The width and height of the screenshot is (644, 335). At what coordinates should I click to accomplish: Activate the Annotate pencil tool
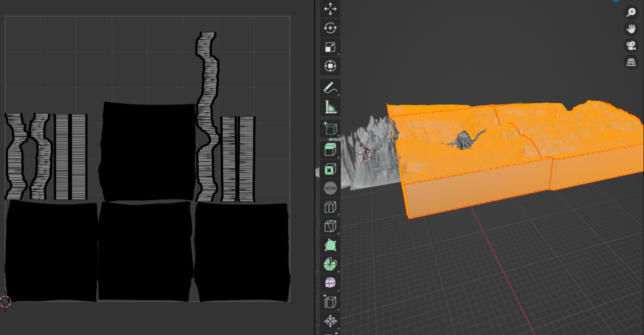click(330, 88)
